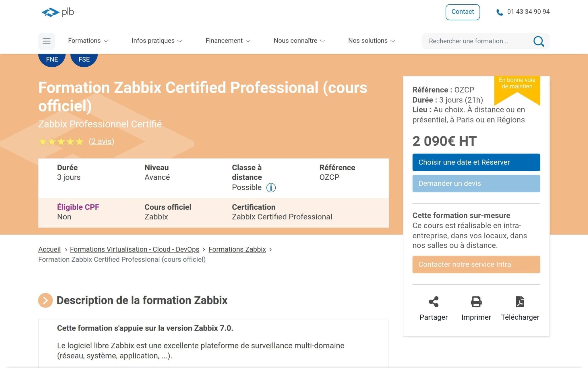Click Contacter notre service Intra
The image size is (588, 368).
476,264
